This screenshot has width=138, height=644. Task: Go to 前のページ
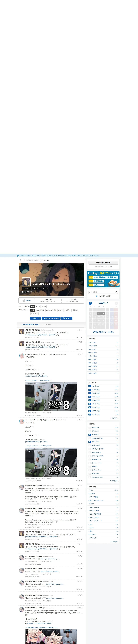(x=36, y=318)
